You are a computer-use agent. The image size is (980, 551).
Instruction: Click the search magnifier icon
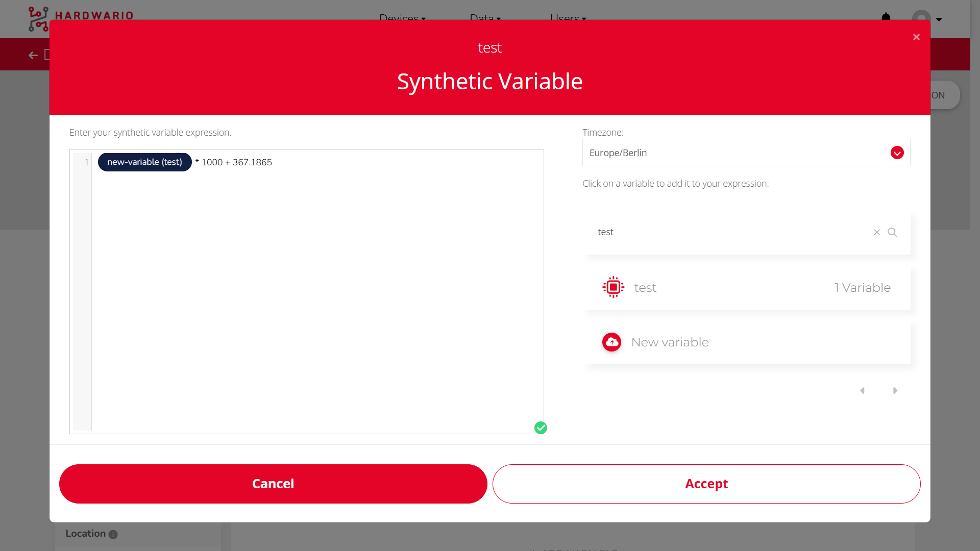(x=892, y=232)
